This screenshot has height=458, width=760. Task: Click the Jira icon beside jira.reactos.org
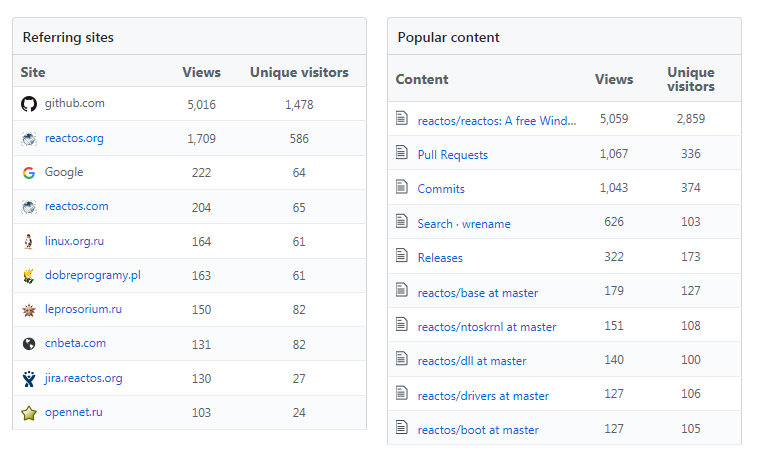(29, 379)
